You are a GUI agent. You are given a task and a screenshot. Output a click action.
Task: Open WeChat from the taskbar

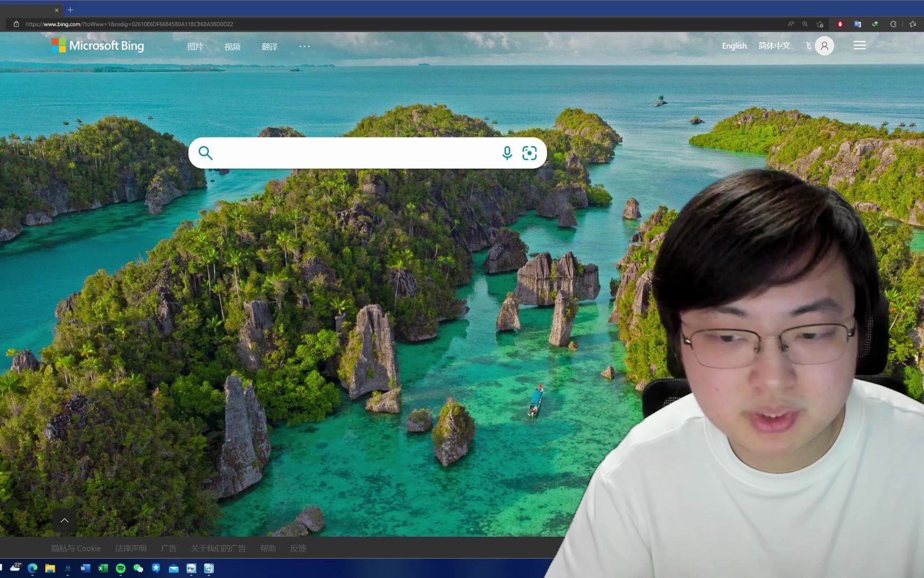coord(138,568)
